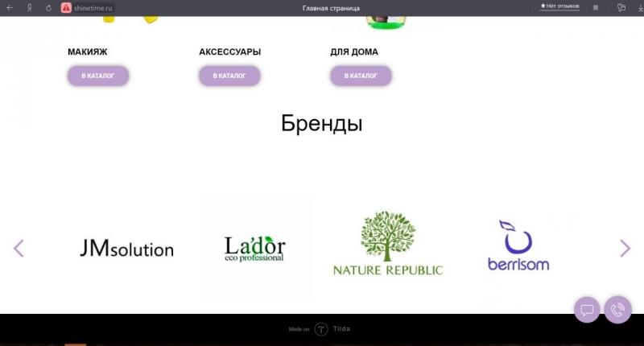Select the JMsolution brand logo
This screenshot has height=346, width=644.
126,249
